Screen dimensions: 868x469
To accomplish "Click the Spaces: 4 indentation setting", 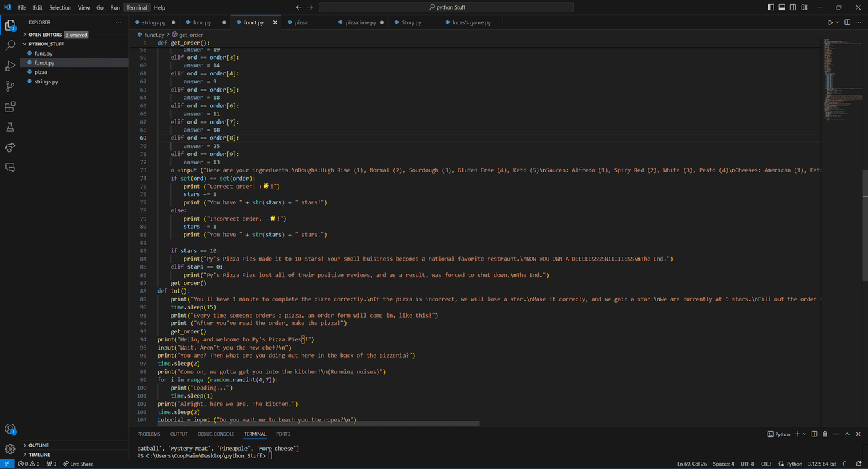I will point(723,464).
